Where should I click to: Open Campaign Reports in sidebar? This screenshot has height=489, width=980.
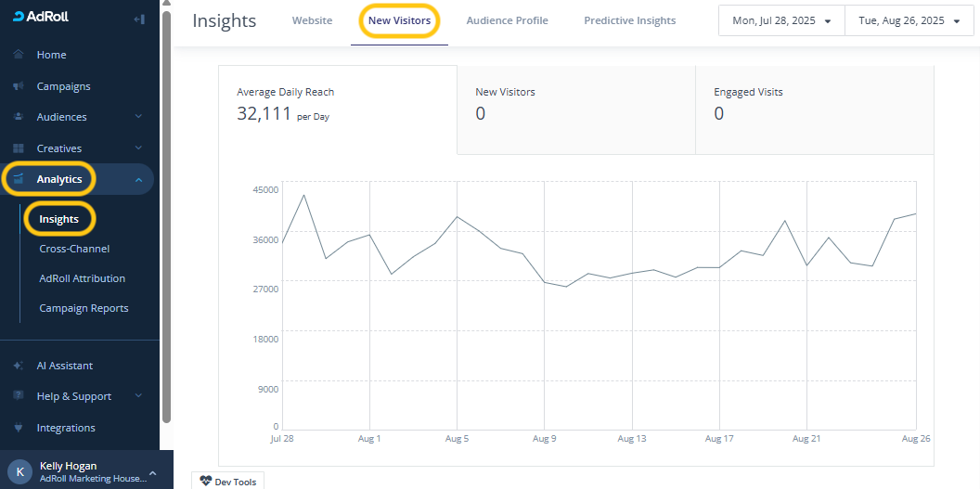point(84,308)
